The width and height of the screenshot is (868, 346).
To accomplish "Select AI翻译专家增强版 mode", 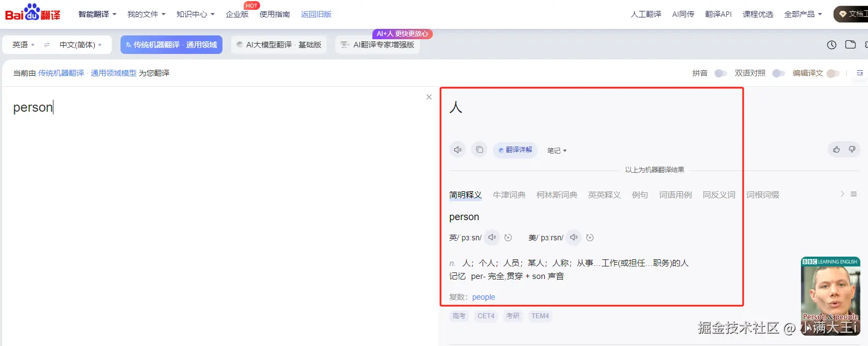I will click(x=377, y=45).
